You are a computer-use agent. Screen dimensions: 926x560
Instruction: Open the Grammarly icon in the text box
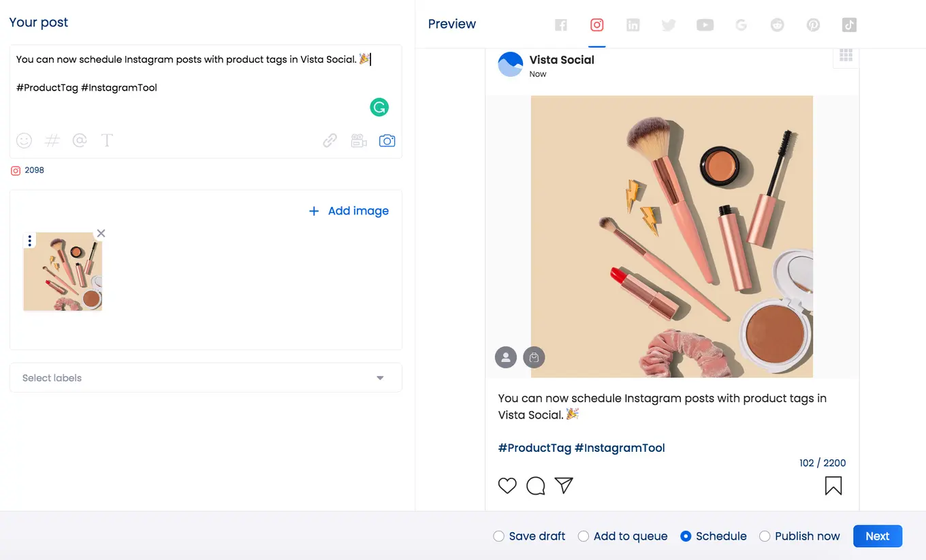click(x=379, y=107)
